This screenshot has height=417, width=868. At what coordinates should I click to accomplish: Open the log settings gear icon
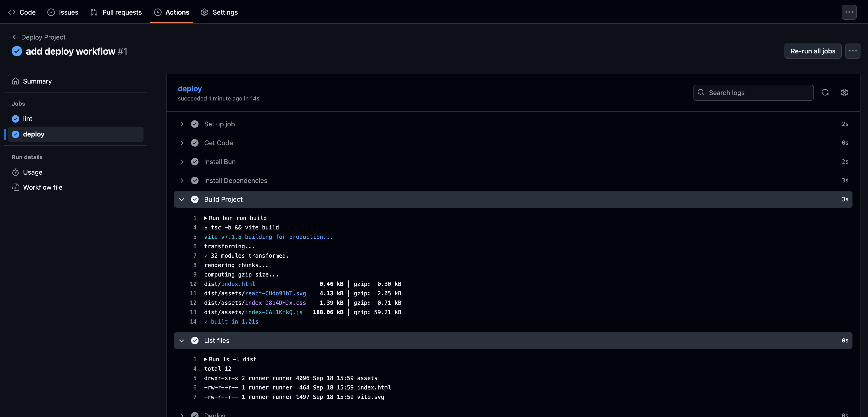pyautogui.click(x=844, y=92)
